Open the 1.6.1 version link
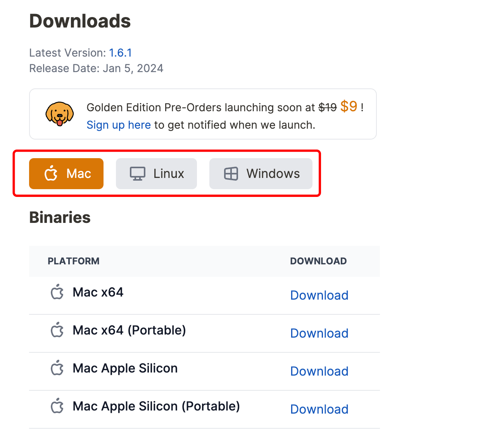The image size is (504, 445). (x=120, y=53)
